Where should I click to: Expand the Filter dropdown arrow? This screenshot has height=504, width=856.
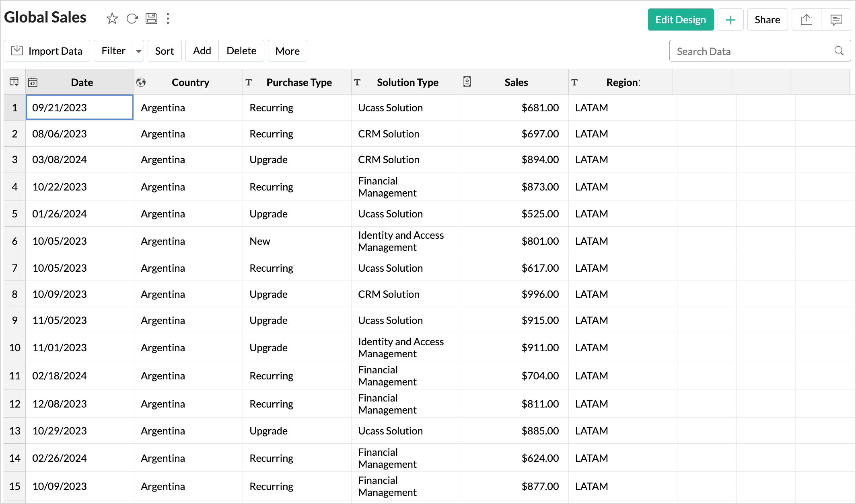click(138, 51)
